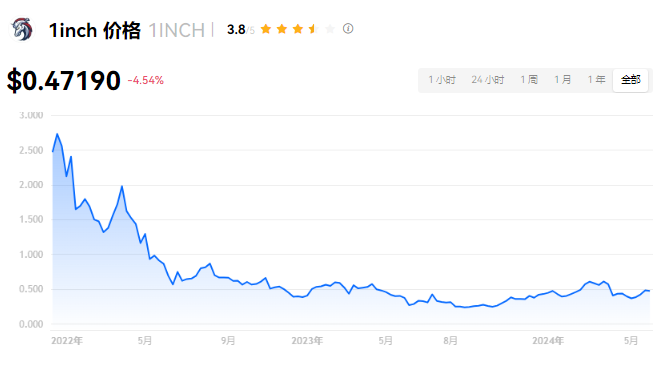Click the empty fifth rating star
This screenshot has height=368, width=658.
point(330,29)
